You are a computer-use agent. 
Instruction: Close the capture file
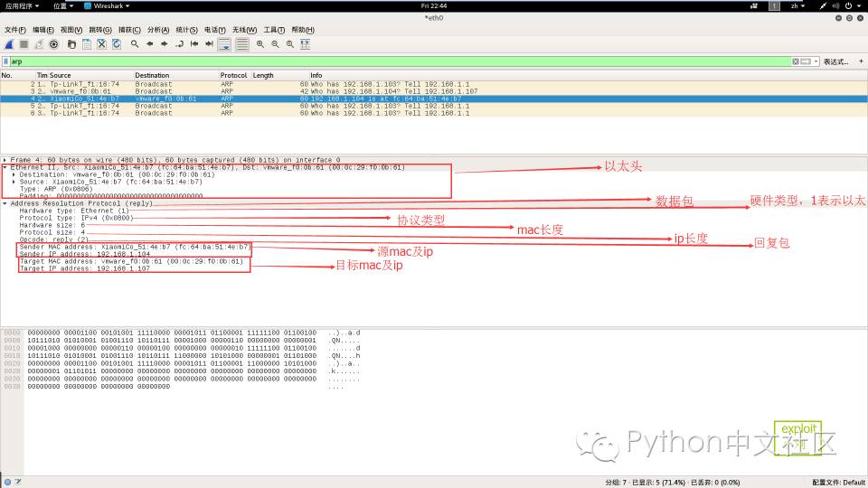coord(101,44)
